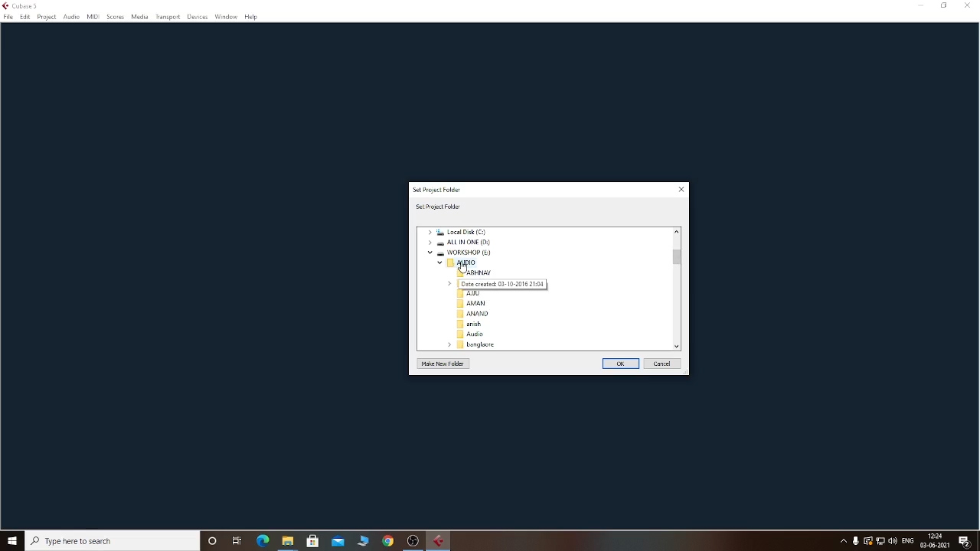This screenshot has width=980, height=551.
Task: Collapse the AUDIO folder
Action: click(440, 262)
